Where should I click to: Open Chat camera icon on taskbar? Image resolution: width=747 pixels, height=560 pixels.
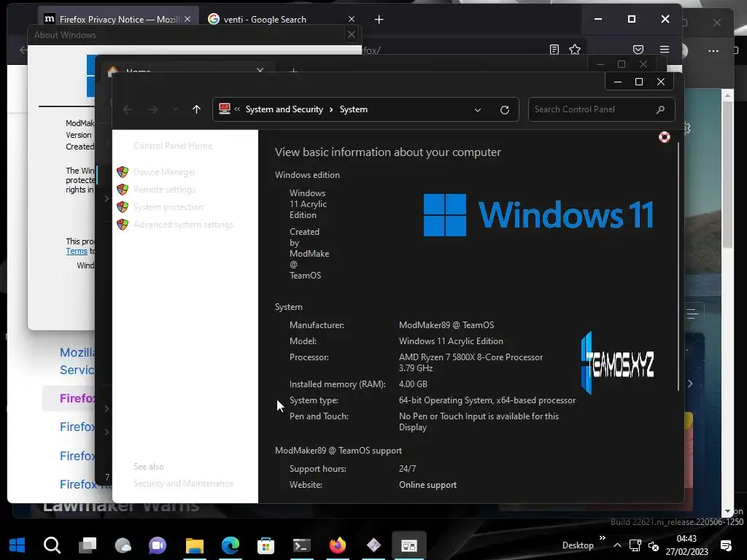click(158, 545)
